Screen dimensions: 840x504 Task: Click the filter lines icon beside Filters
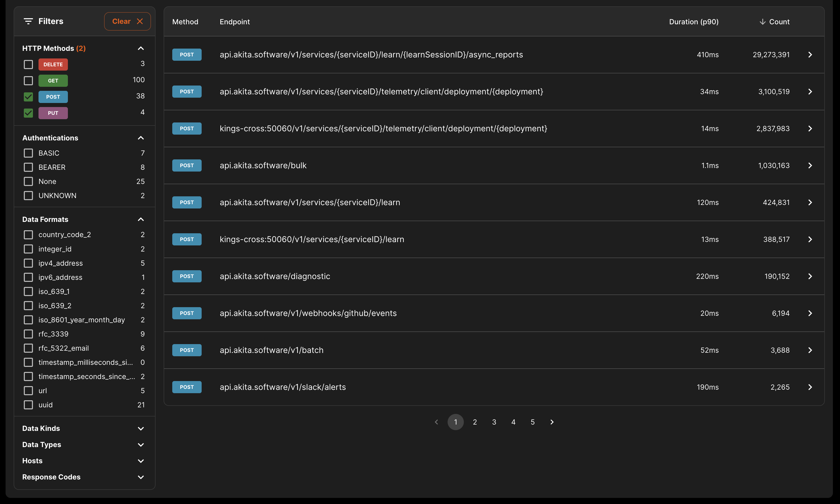28,22
